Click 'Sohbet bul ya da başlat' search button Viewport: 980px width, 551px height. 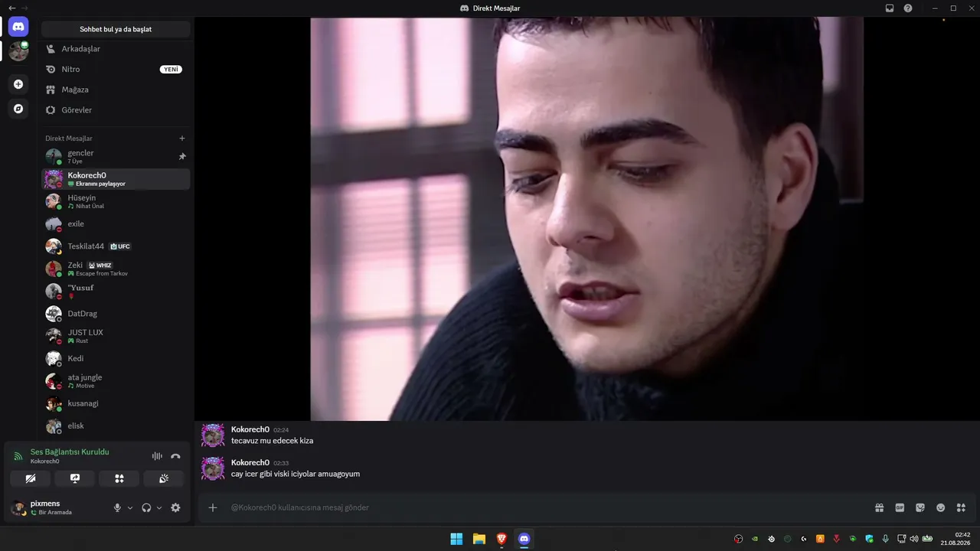(x=116, y=29)
